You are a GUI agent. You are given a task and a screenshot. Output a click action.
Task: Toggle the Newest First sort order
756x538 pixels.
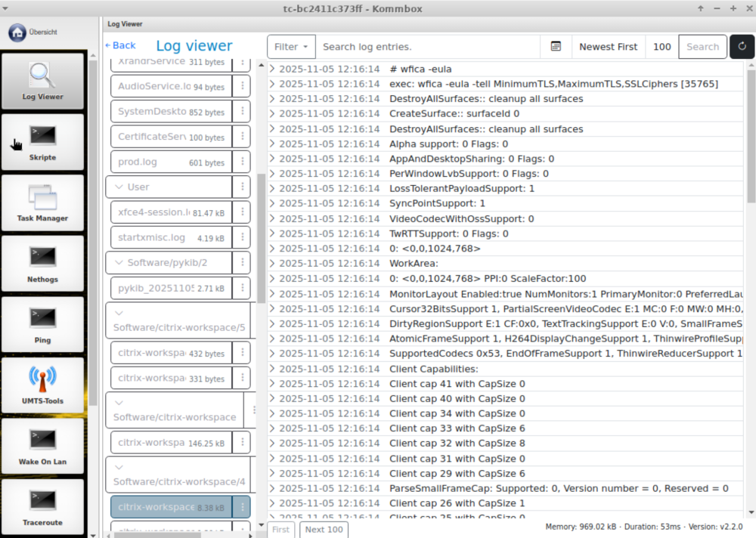pyautogui.click(x=608, y=47)
